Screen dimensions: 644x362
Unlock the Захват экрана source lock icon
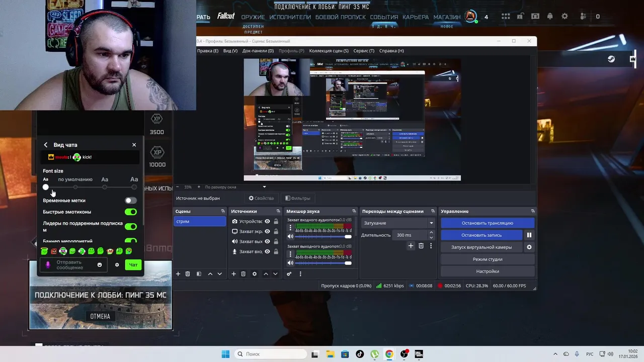point(276,232)
